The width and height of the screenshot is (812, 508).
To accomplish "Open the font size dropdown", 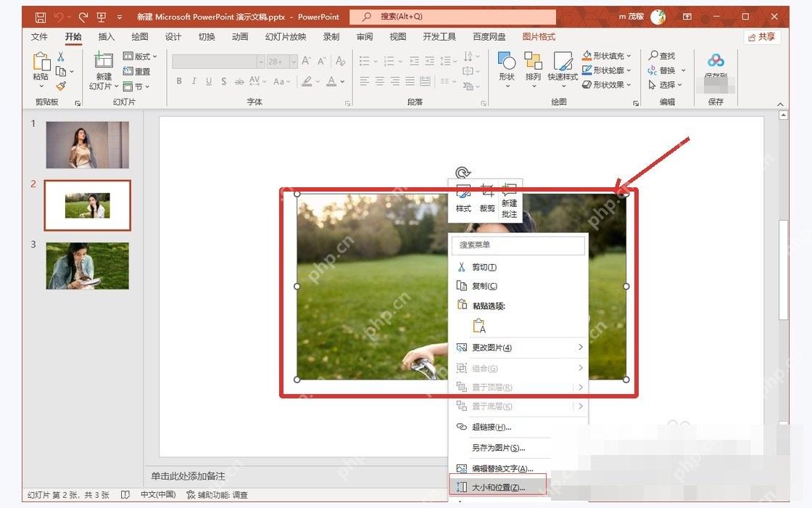I will click(294, 62).
